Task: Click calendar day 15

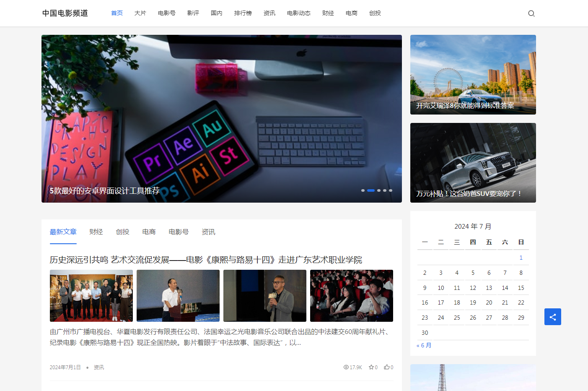Action: 521,288
